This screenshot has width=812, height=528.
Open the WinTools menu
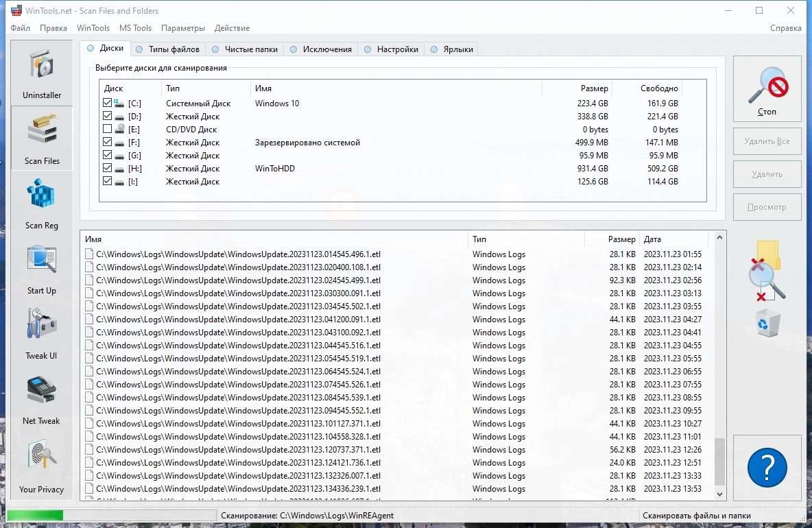pos(93,28)
